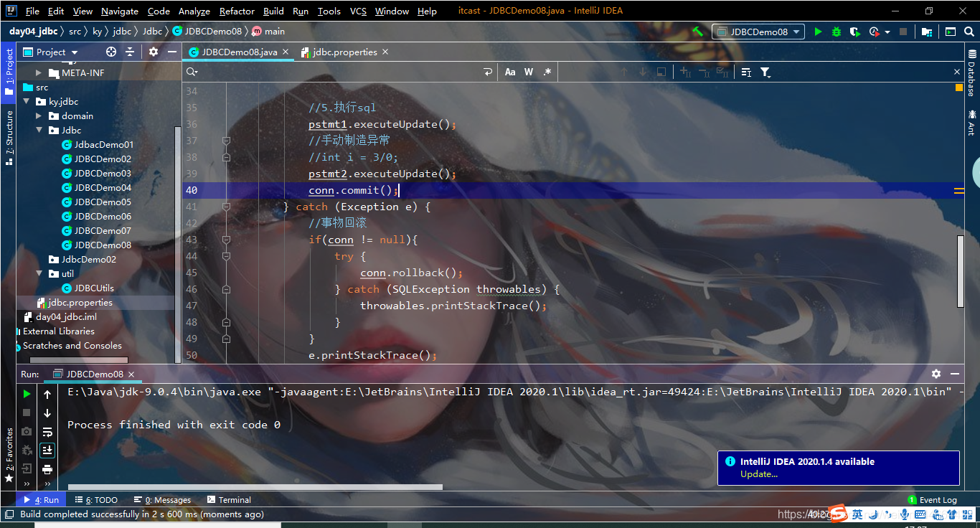Screen dimensions: 980x528
Task: Build the project with the hammer icon
Action: tap(697, 32)
